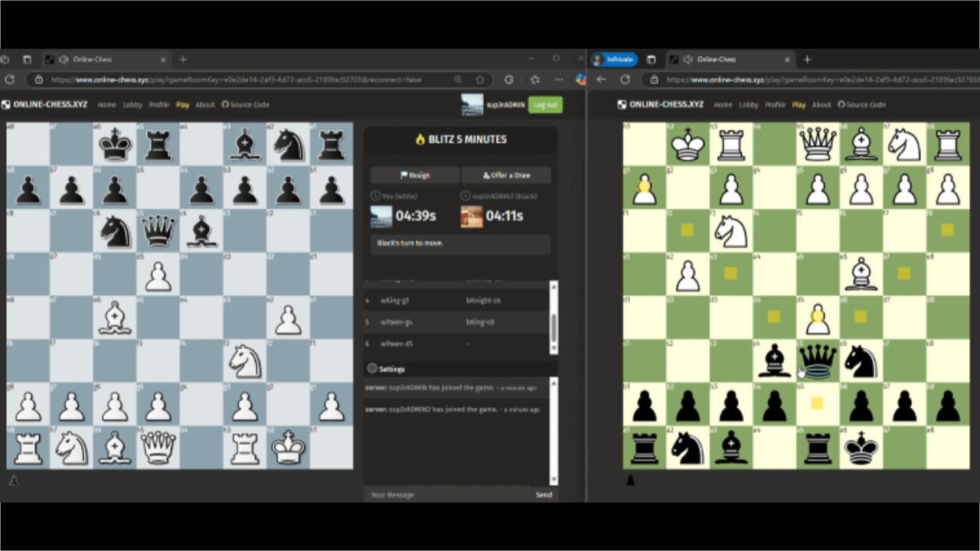Click the wKing-g1 move in the list

[394, 301]
